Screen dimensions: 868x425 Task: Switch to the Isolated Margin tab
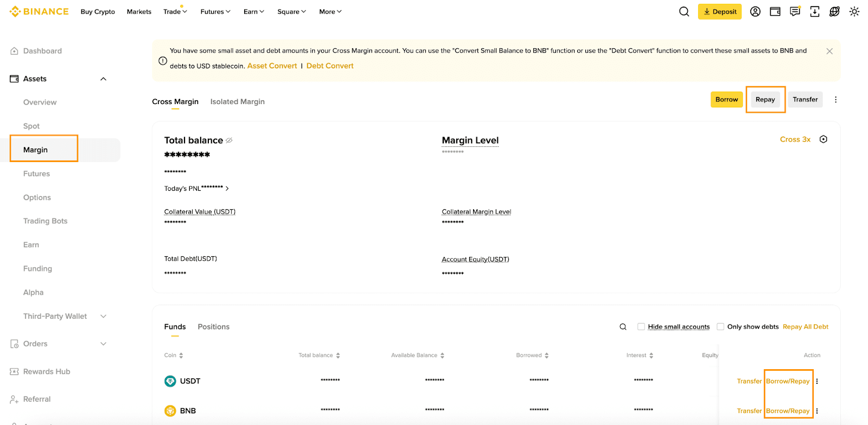(x=238, y=102)
